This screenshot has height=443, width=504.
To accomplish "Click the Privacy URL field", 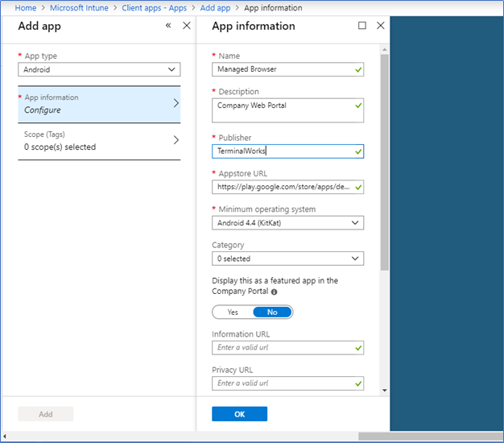I will pyautogui.click(x=287, y=383).
